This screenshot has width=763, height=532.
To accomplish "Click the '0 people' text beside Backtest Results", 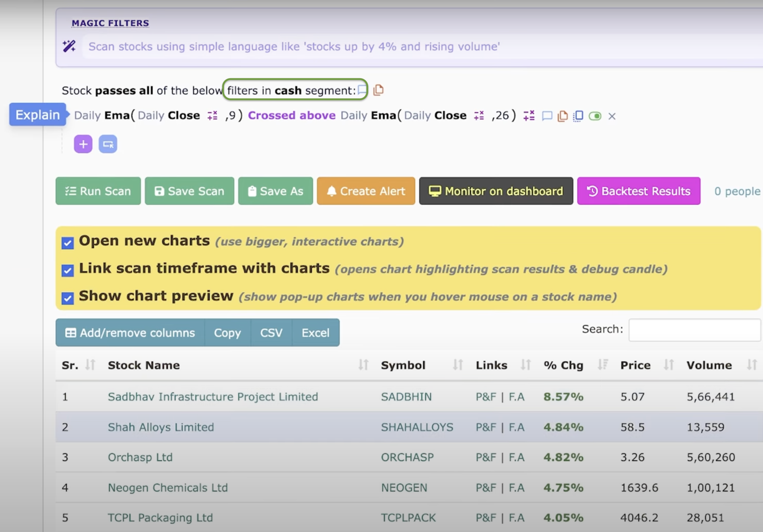I will pyautogui.click(x=738, y=191).
